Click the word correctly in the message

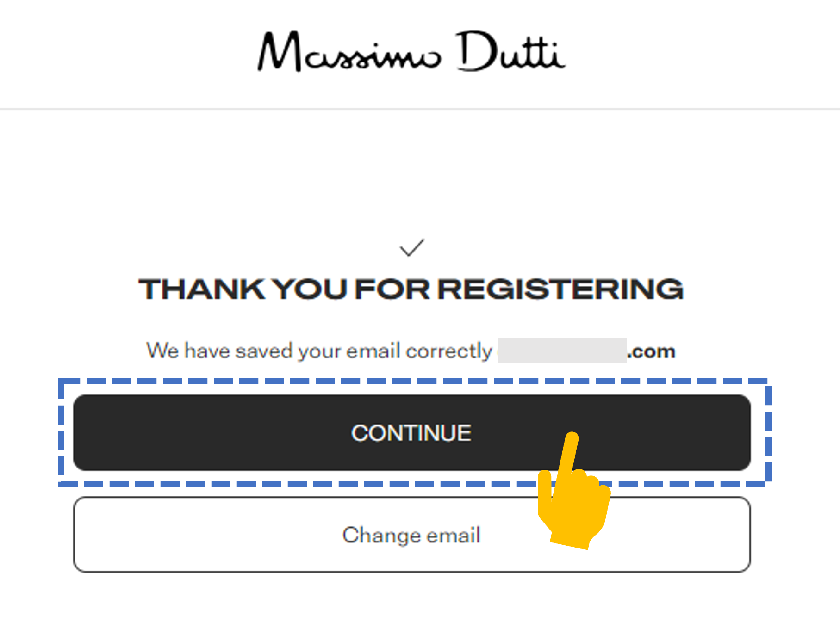[449, 351]
